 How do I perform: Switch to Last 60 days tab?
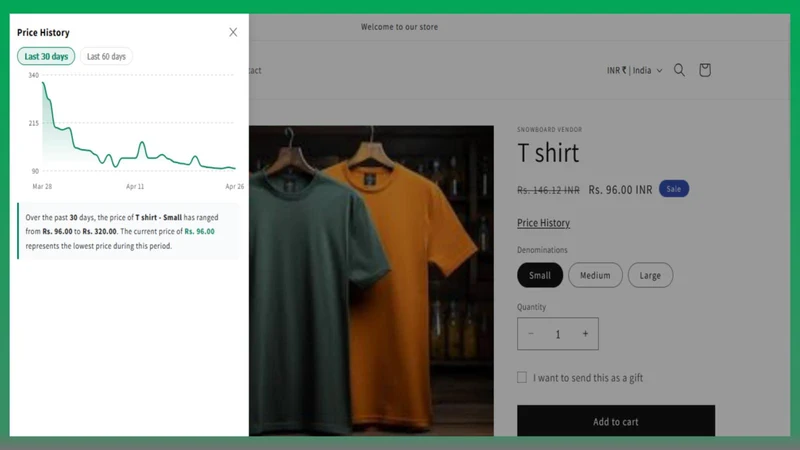pos(106,56)
